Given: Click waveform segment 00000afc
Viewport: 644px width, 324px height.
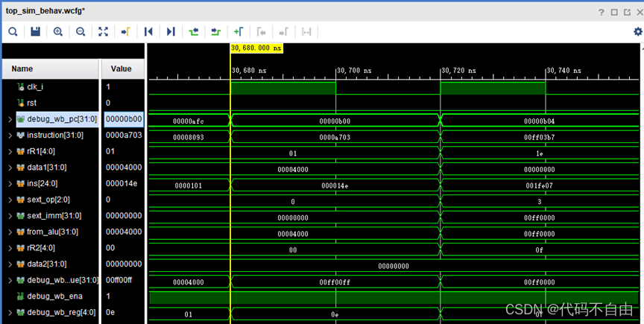Looking at the screenshot, I should (x=188, y=121).
